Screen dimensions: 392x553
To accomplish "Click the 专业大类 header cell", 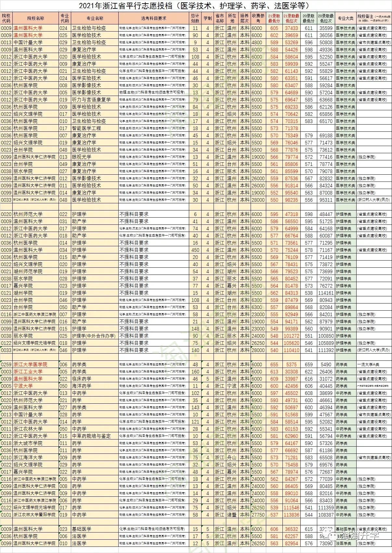I will click(346, 18).
